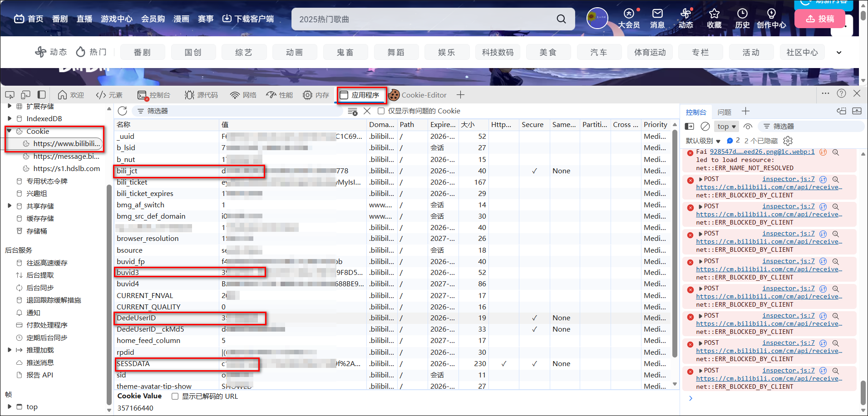868x416 pixels.
Task: Expand the IndexedDB tree node
Action: (9, 119)
